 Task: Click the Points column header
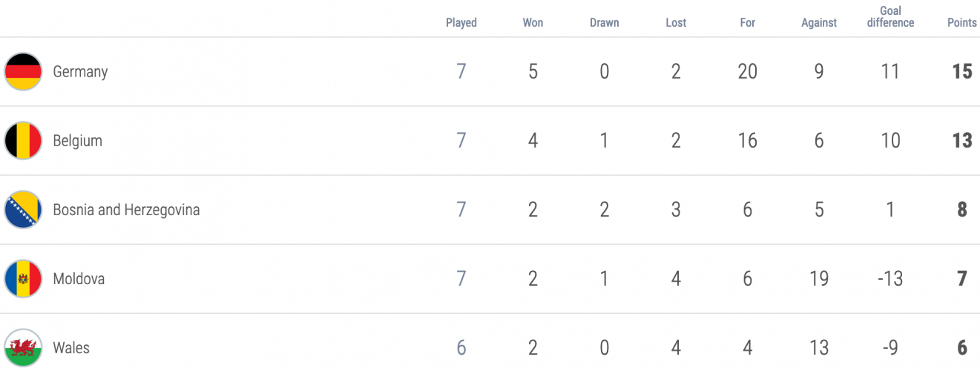click(x=962, y=22)
